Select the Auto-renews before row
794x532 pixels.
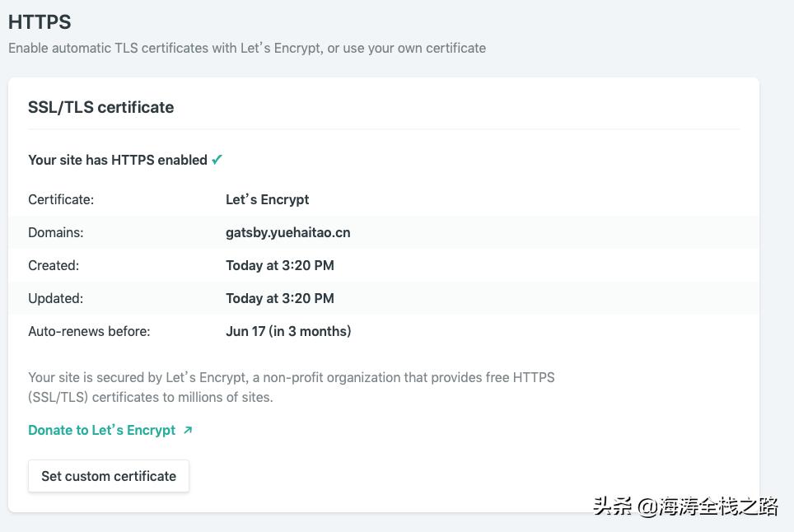[x=89, y=331]
